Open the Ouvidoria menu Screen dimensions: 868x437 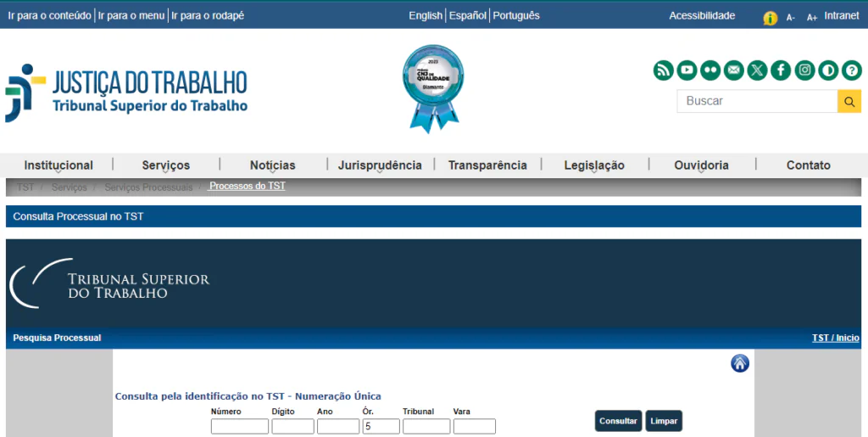tap(701, 165)
